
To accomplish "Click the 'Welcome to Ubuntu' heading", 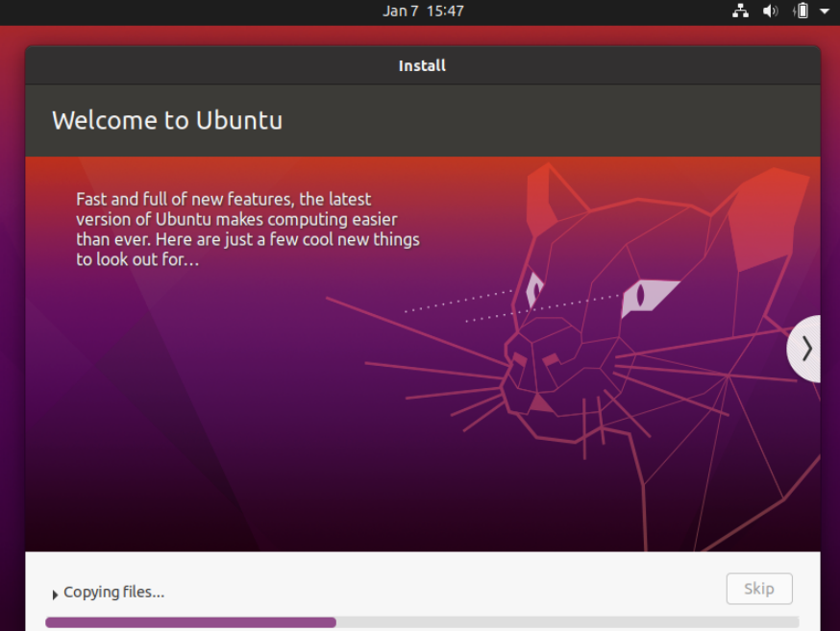I will pos(167,120).
